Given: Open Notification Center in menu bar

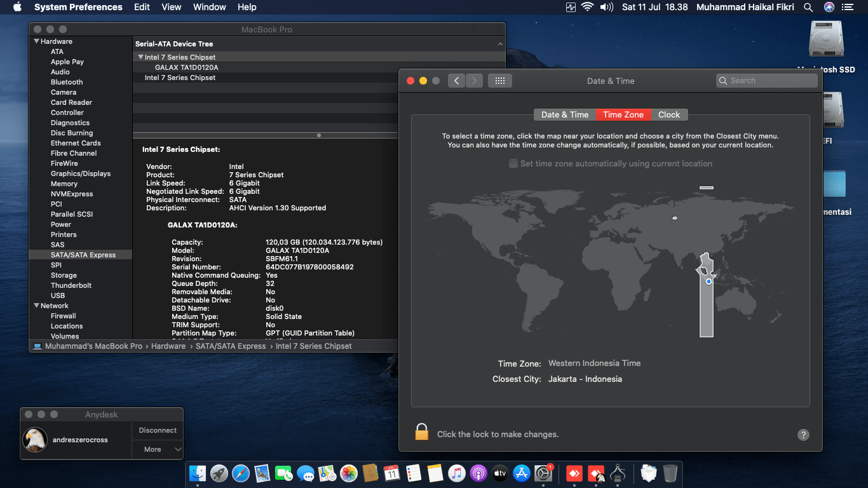Looking at the screenshot, I should (x=848, y=7).
